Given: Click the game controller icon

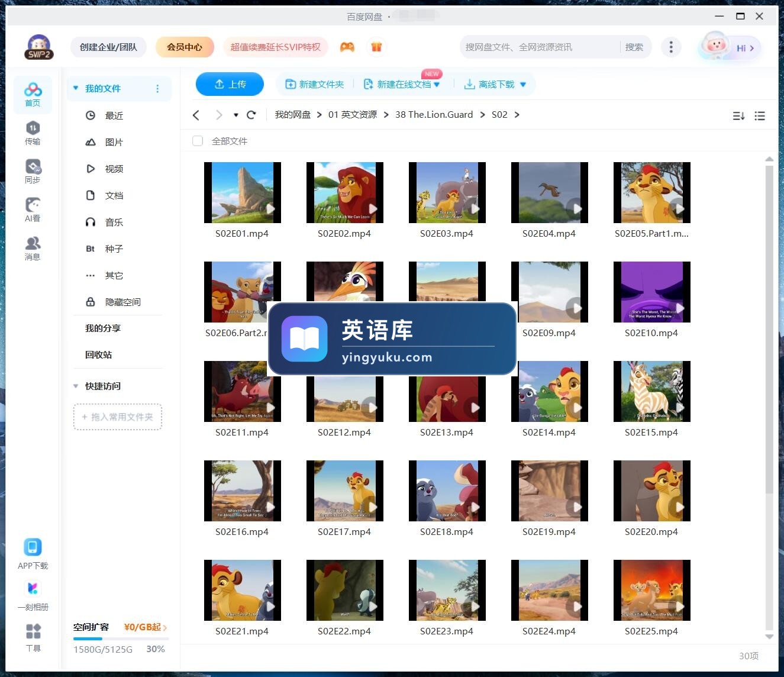Looking at the screenshot, I should pos(347,47).
